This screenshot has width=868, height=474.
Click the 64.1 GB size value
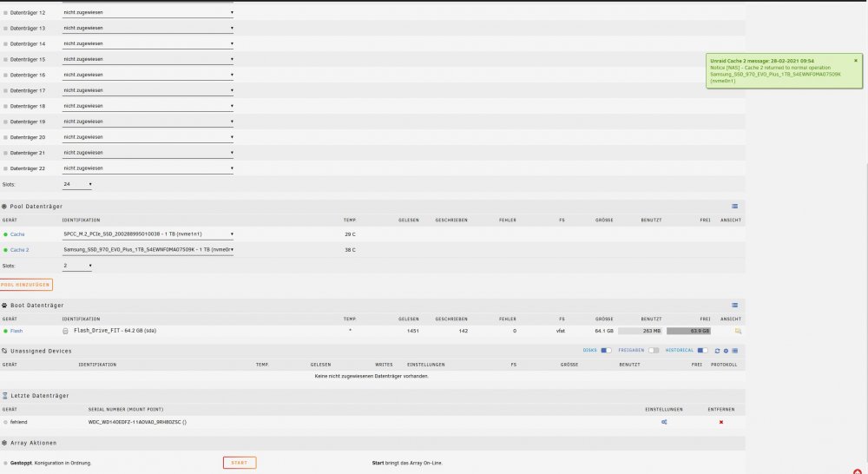coord(604,331)
